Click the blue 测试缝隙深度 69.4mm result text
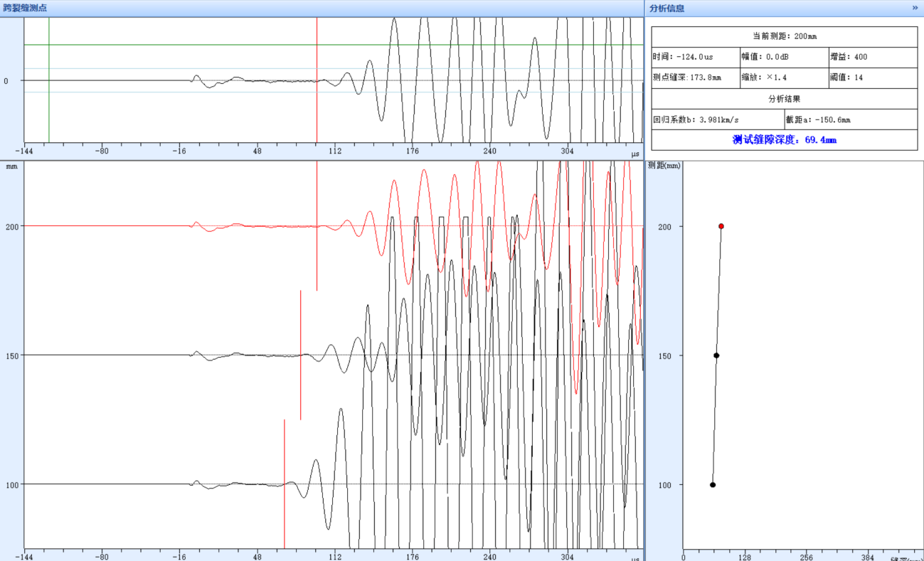The image size is (924, 561). pyautogui.click(x=785, y=140)
